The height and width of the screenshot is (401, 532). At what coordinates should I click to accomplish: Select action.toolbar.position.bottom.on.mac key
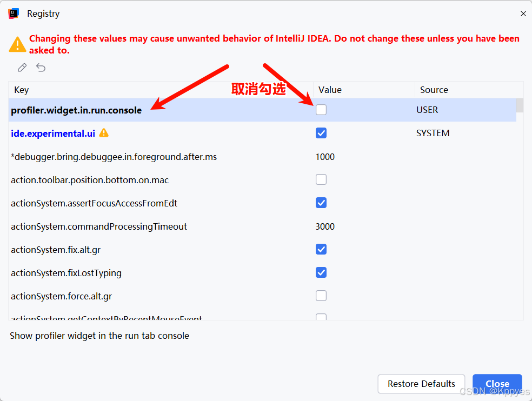tap(90, 180)
